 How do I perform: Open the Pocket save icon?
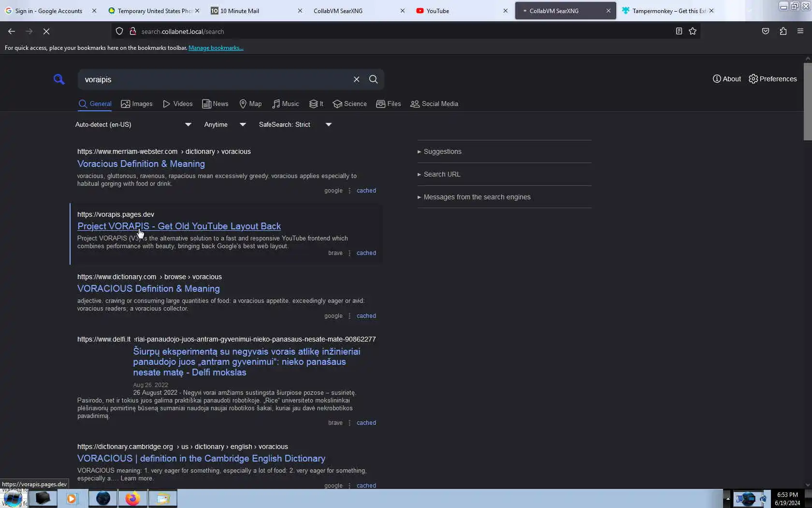point(766,31)
